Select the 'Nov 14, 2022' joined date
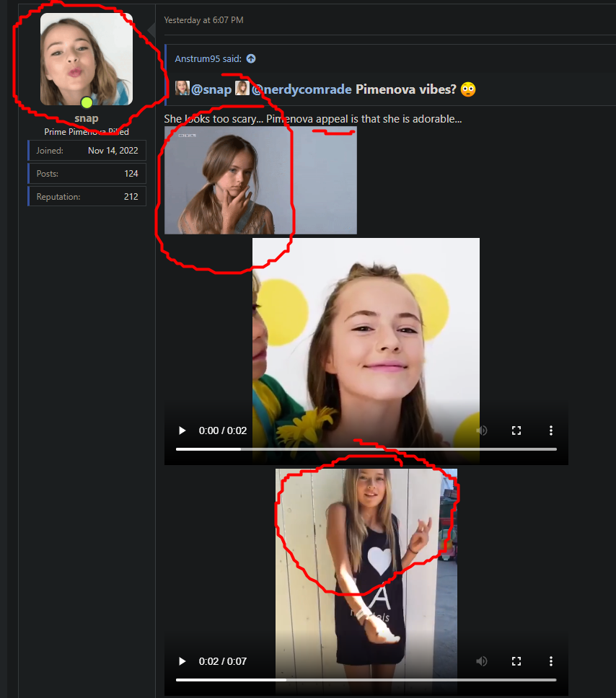 (x=113, y=151)
